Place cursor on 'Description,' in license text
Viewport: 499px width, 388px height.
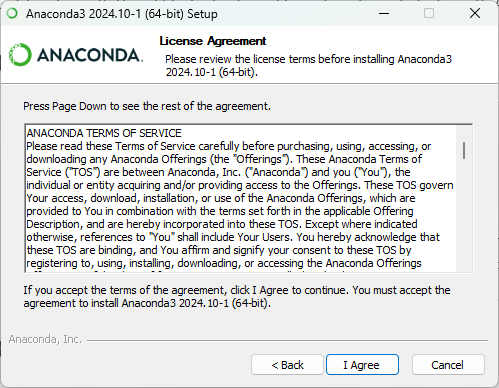click(55, 224)
